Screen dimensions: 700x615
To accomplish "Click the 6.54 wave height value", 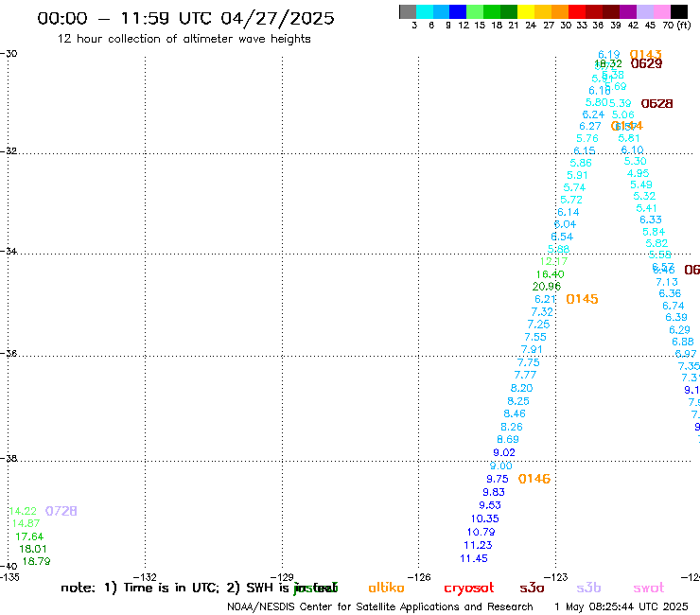I will 562,237.
